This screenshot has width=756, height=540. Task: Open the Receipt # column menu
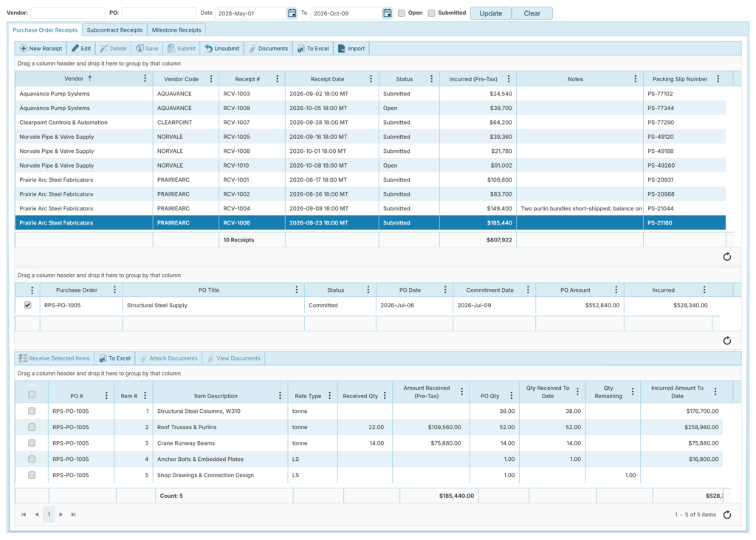278,78
